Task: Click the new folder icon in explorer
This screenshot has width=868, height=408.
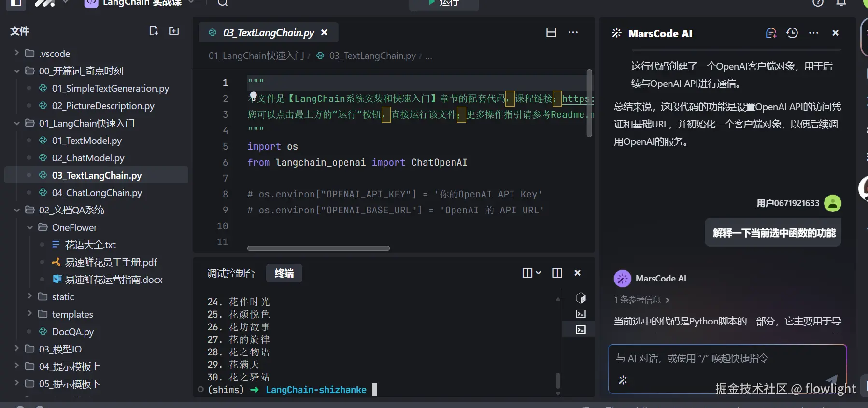Action: tap(174, 31)
